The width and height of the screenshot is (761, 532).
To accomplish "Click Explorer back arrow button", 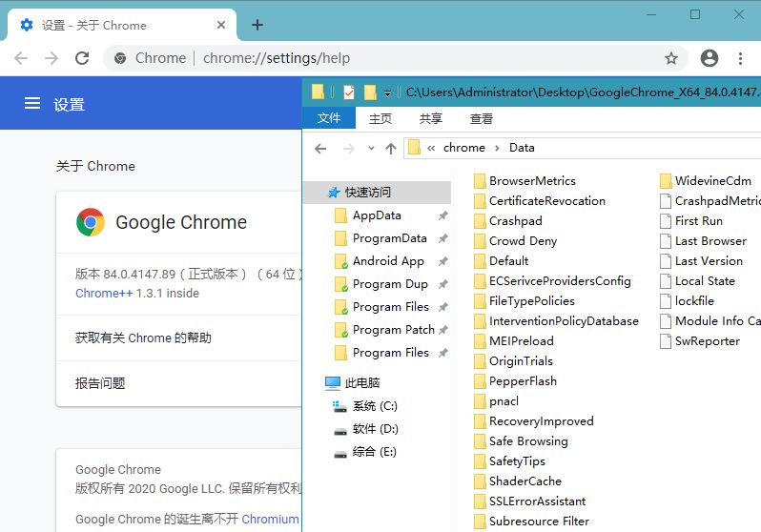I will click(320, 149).
